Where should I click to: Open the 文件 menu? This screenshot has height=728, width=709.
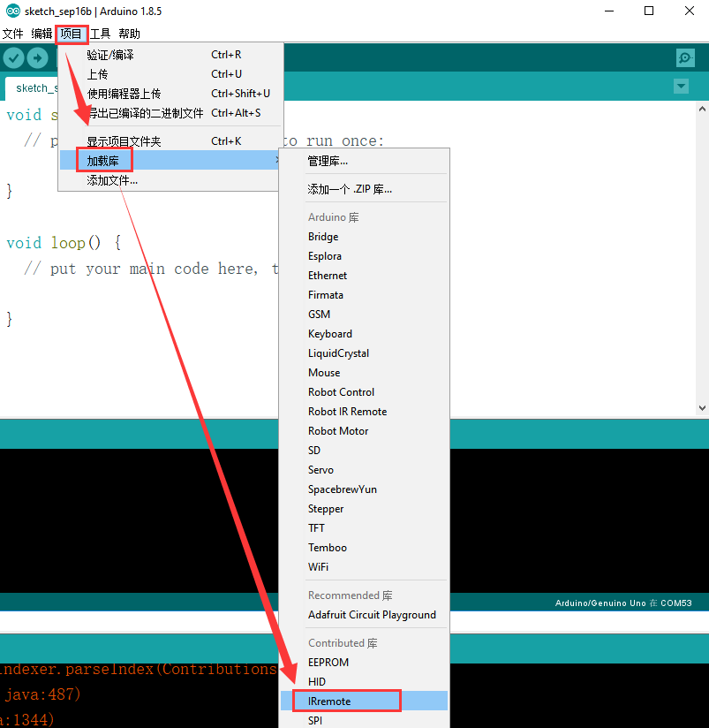[x=13, y=34]
